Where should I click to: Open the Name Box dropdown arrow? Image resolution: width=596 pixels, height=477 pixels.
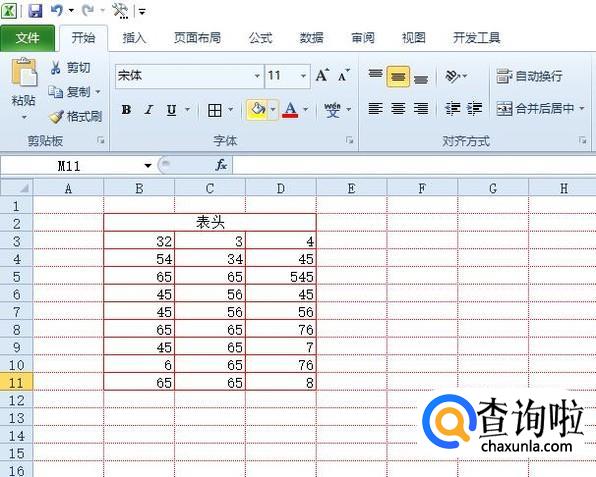pyautogui.click(x=147, y=165)
